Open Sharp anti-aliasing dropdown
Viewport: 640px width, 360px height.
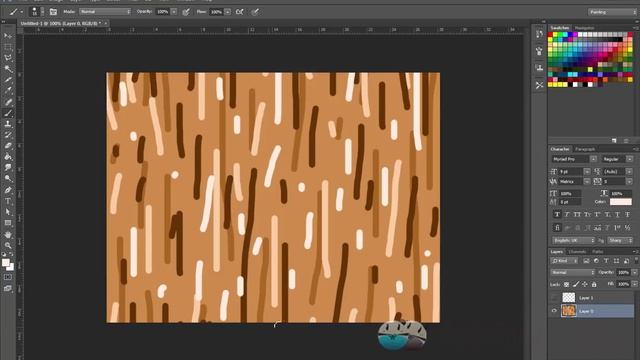coord(620,240)
